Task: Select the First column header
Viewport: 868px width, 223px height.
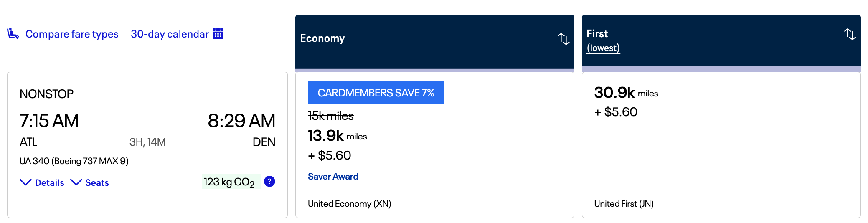Action: click(x=597, y=33)
